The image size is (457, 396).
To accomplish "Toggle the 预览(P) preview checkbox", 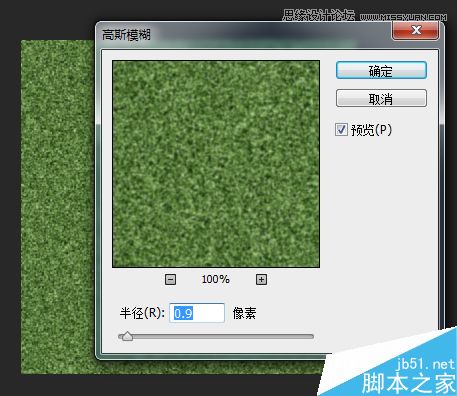I will (341, 129).
